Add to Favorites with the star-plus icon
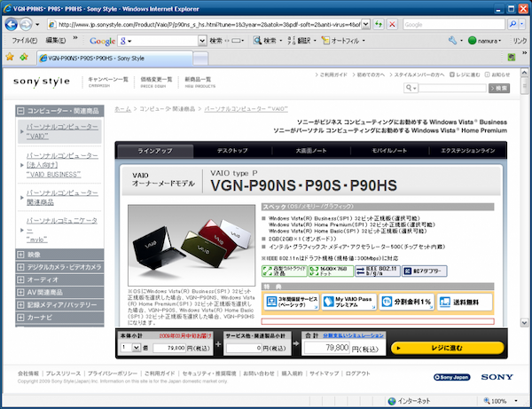 [x=24, y=57]
